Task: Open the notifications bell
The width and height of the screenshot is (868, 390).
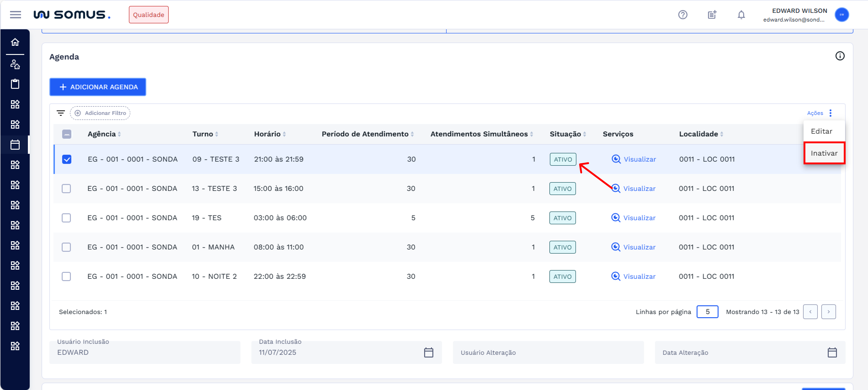Action: coord(741,14)
